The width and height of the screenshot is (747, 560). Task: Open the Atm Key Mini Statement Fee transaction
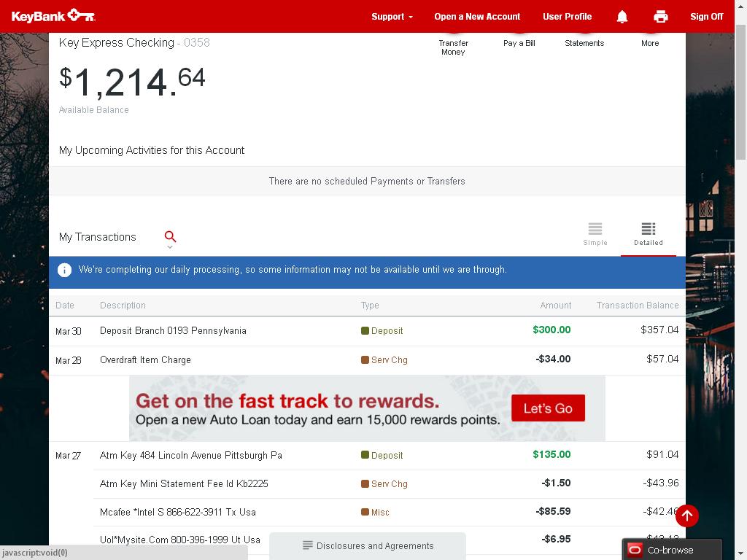[184, 484]
